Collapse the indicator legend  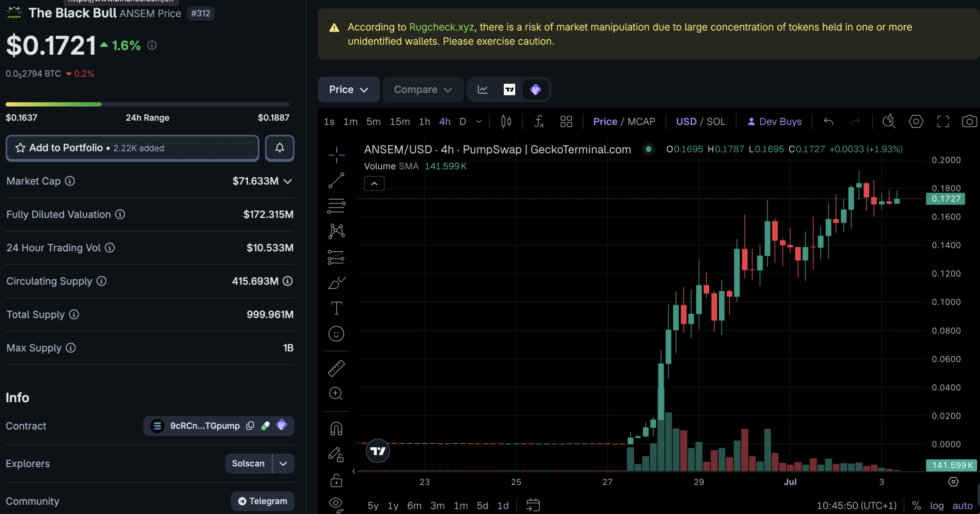[x=374, y=183]
